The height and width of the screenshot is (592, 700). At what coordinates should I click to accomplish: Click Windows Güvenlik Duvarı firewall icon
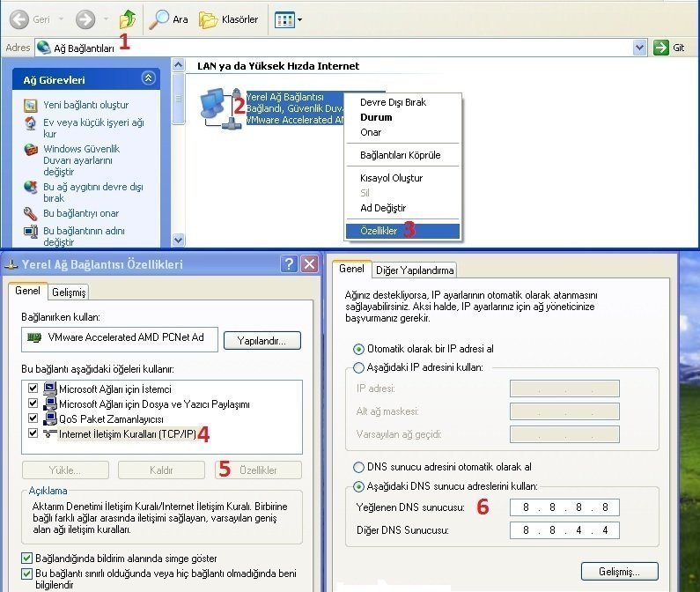click(30, 150)
